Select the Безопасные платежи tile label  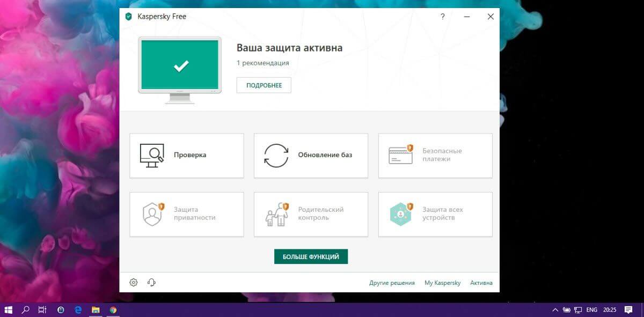[442, 155]
